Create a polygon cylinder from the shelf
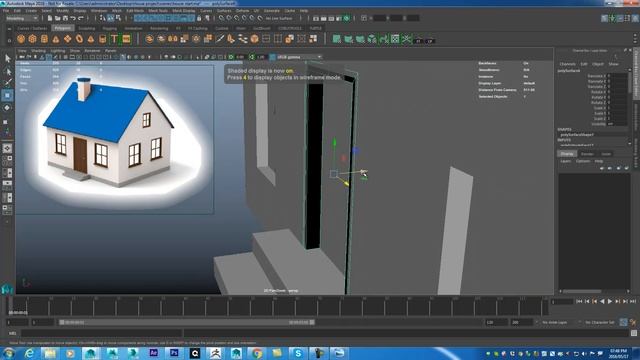This screenshot has width=640, height=360. coord(44,39)
